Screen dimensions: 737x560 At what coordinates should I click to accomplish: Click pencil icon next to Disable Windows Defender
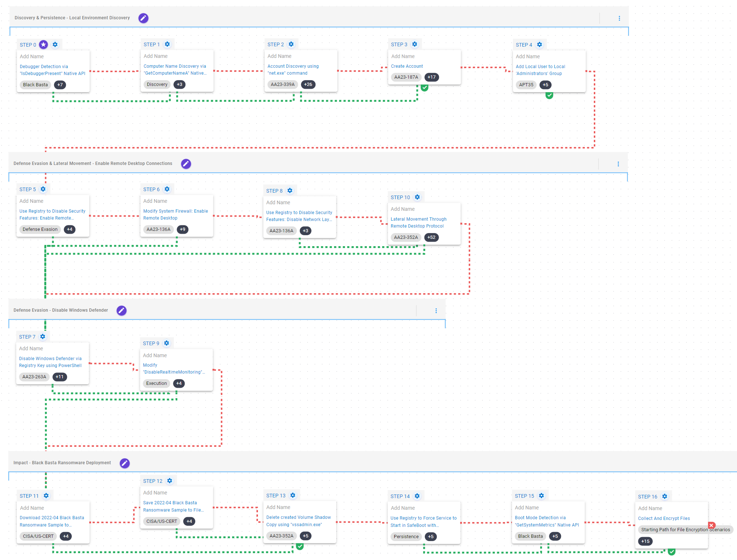click(121, 311)
